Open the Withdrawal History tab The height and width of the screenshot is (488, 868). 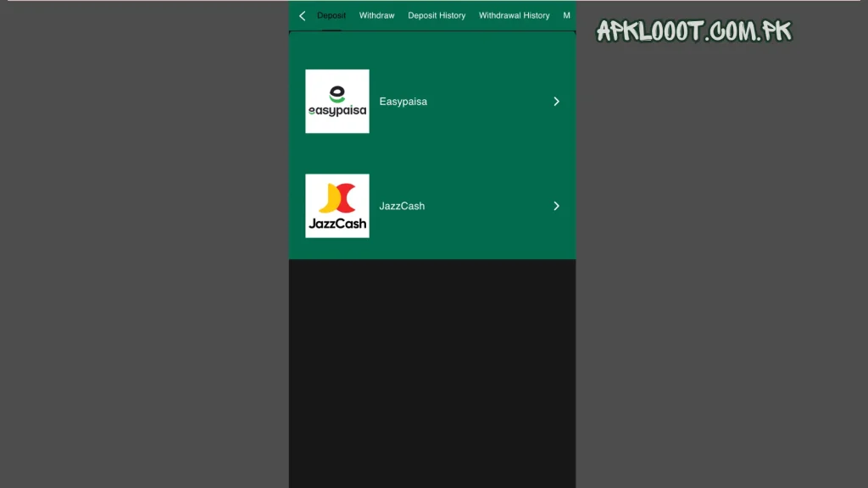(514, 15)
